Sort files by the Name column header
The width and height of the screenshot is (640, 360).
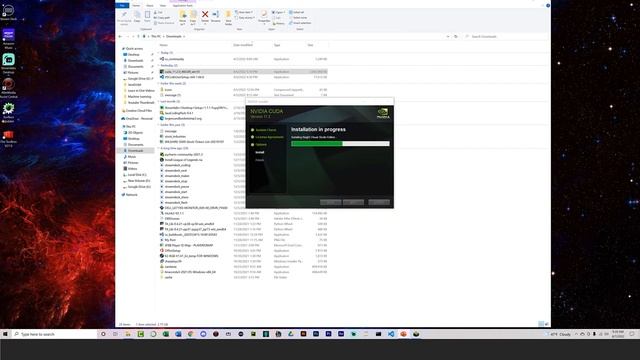click(164, 45)
